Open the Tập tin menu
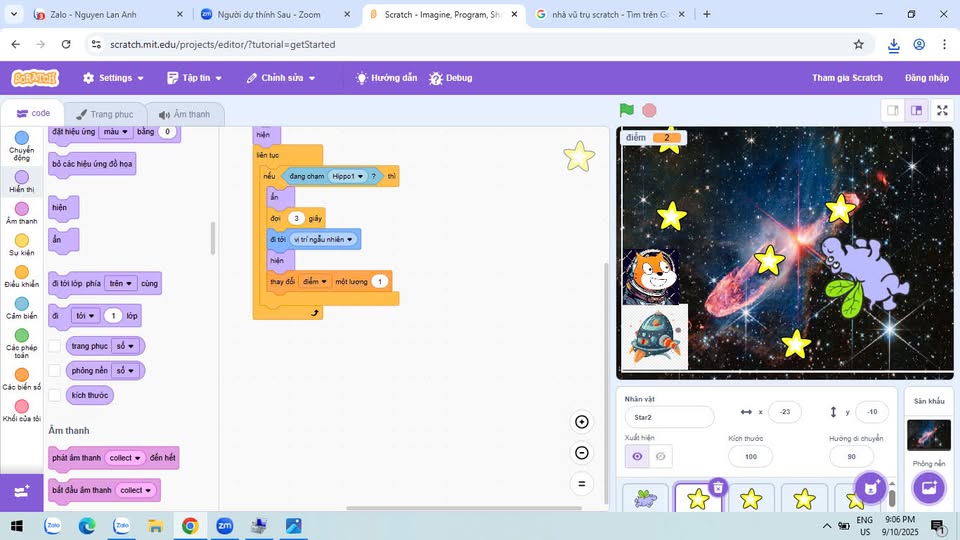 [195, 78]
